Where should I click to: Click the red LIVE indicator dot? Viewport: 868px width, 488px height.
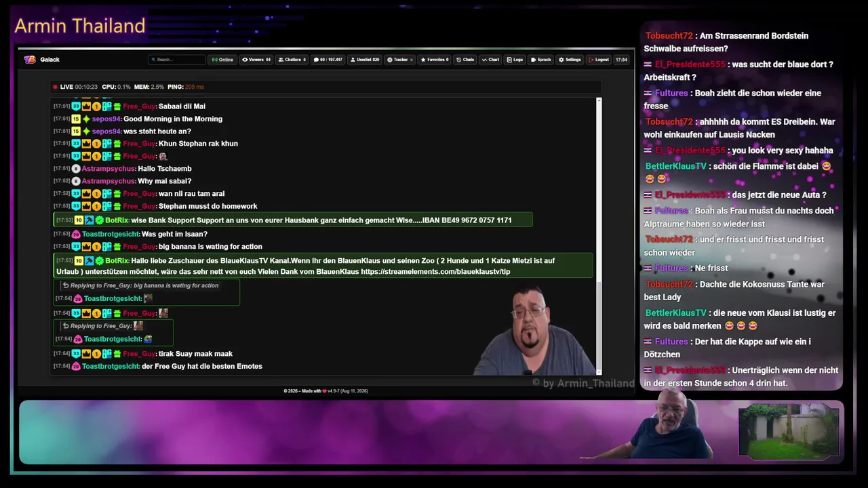tap(56, 87)
